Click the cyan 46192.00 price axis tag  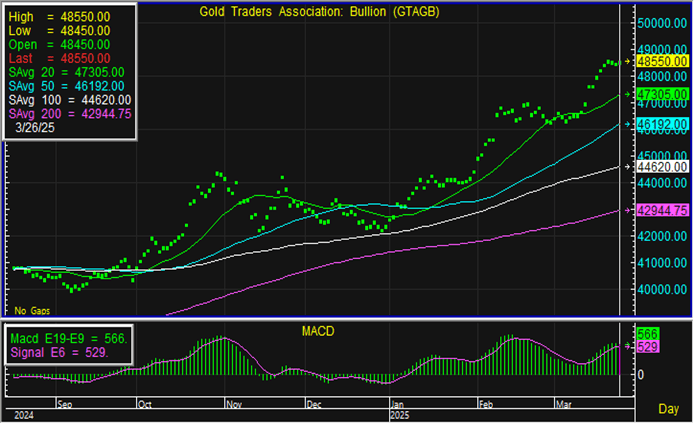click(662, 124)
